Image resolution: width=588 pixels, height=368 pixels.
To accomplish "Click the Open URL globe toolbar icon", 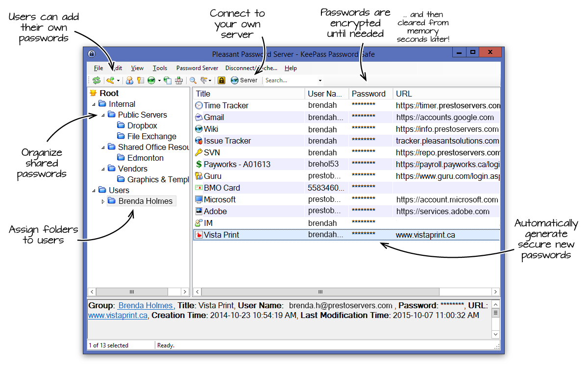I will coord(151,80).
